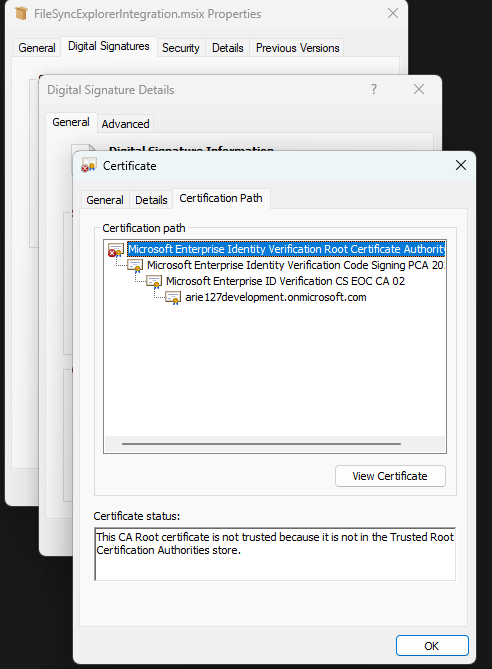This screenshot has width=492, height=669.
Task: Open the General tab in the Properties window
Action: point(37,48)
